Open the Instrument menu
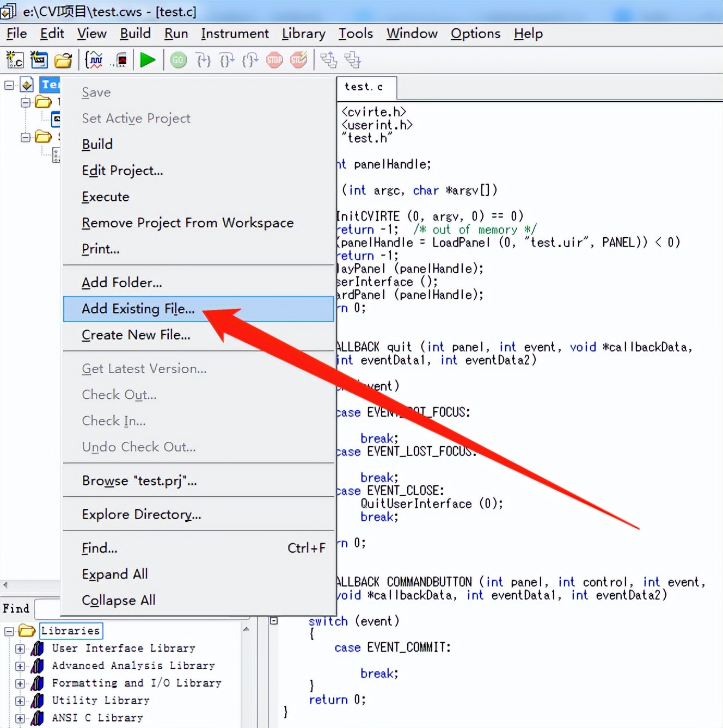This screenshot has height=728, width=723. (x=235, y=34)
